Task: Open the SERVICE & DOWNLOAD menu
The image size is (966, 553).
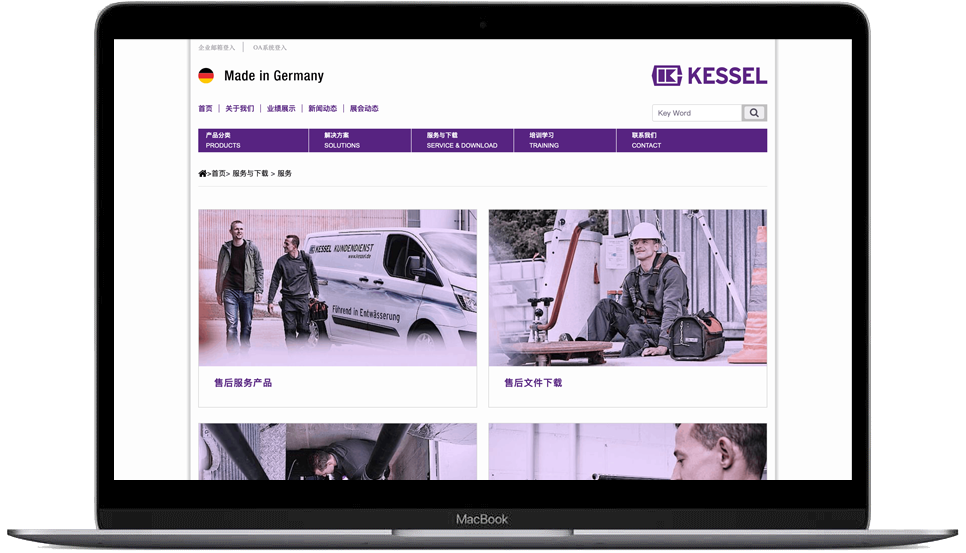Action: 462,140
